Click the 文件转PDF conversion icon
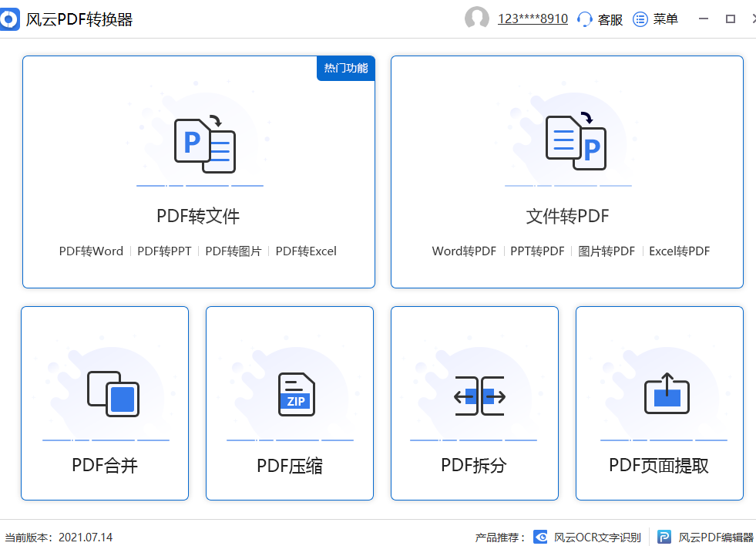Image resolution: width=756 pixels, height=546 pixels. pos(576,141)
